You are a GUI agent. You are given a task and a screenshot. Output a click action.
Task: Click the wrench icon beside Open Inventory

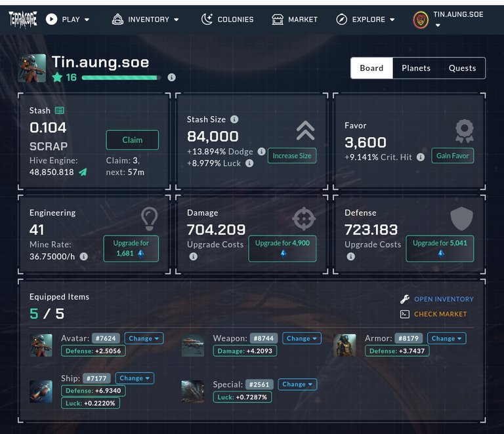click(x=405, y=299)
